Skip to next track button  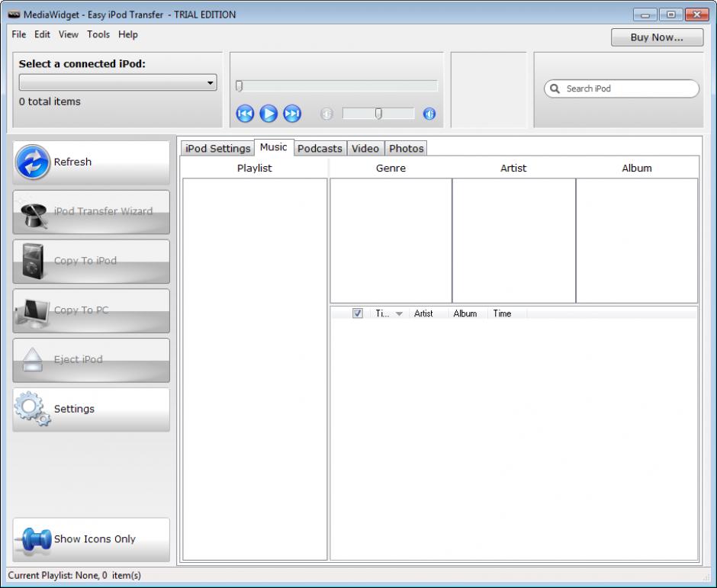(x=292, y=114)
